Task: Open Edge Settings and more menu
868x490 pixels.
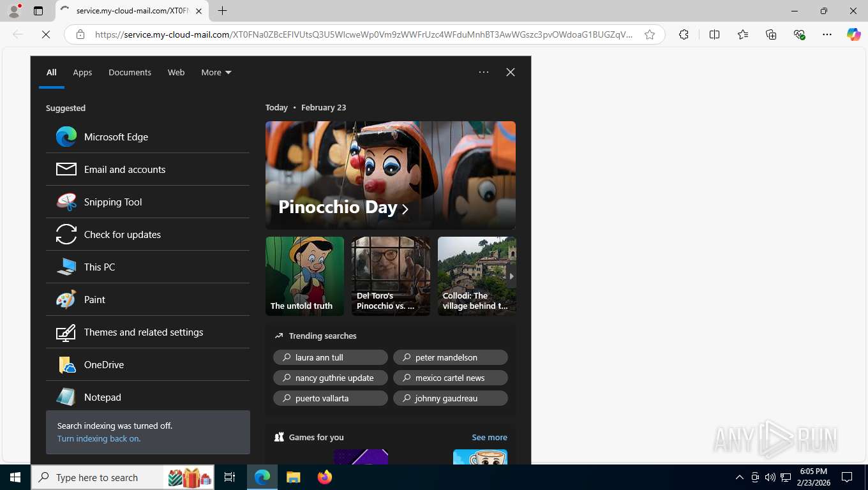Action: [827, 34]
